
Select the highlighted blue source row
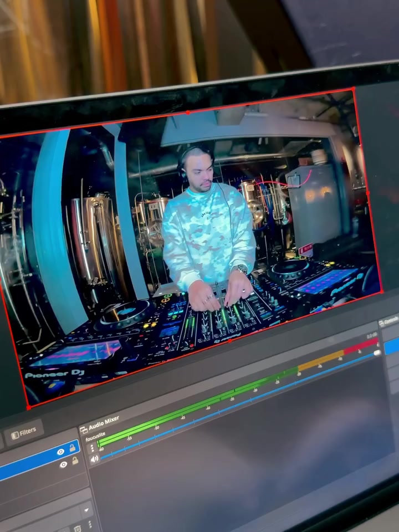(39, 460)
